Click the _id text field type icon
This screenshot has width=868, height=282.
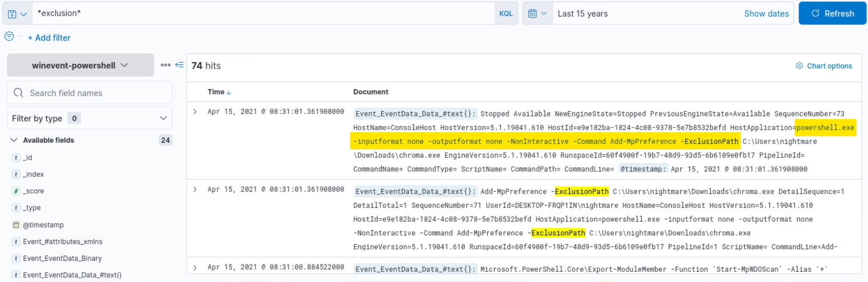point(16,158)
